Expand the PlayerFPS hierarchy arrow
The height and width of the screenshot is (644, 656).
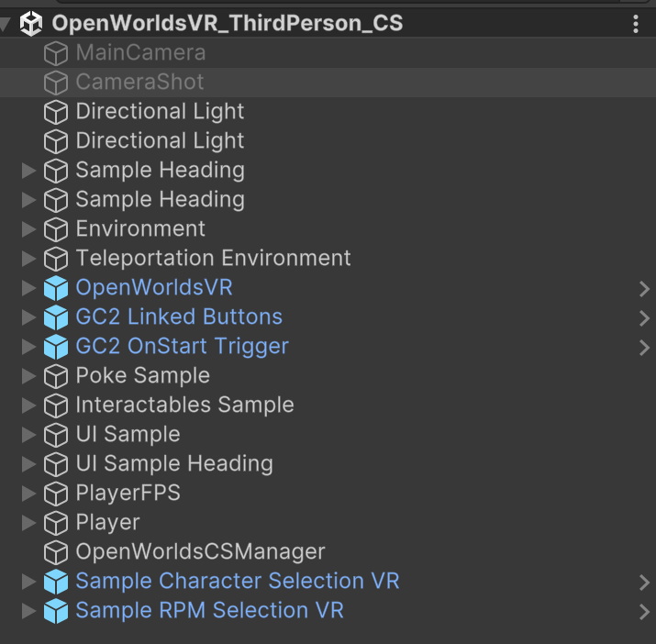(28, 494)
